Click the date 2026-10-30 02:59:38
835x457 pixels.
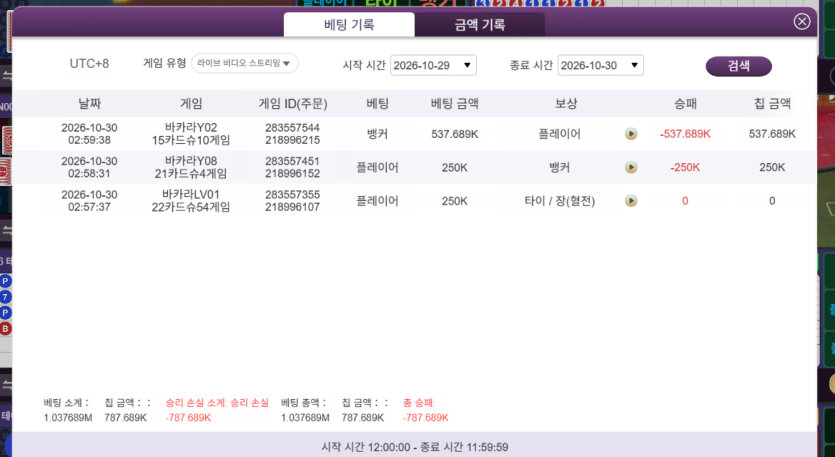89,134
